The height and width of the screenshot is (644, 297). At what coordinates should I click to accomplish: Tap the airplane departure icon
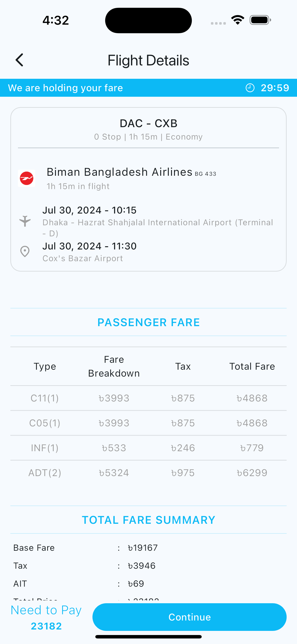coord(25,221)
